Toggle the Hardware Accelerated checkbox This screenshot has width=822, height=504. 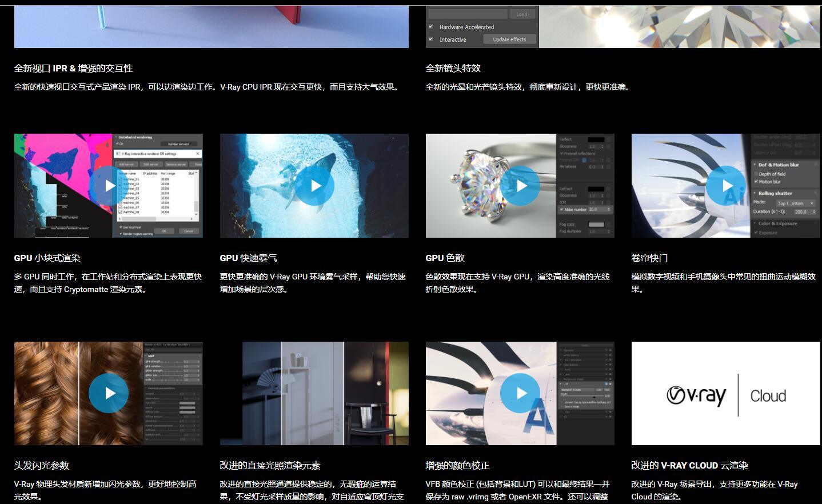coord(431,27)
